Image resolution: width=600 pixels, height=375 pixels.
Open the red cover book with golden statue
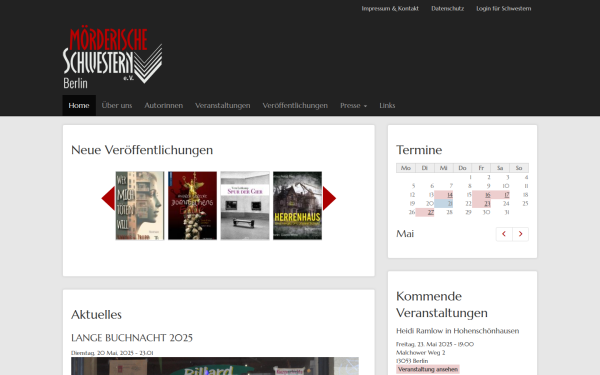[x=192, y=205]
